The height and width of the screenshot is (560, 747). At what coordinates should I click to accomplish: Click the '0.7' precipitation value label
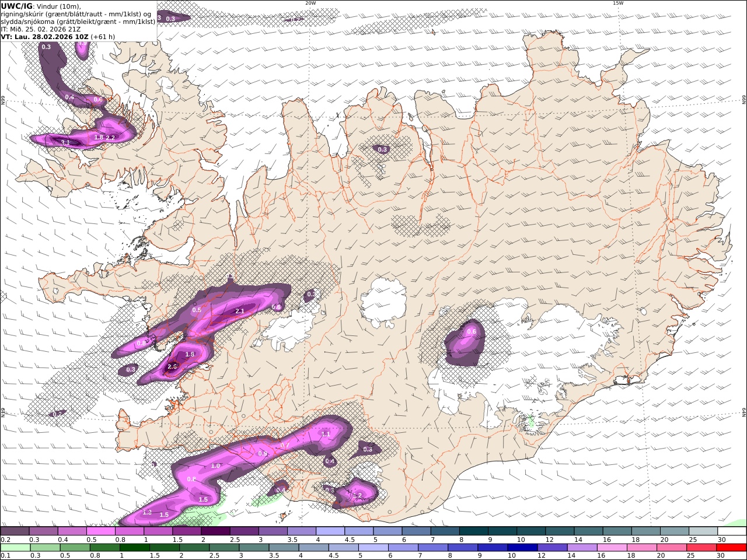point(285,445)
